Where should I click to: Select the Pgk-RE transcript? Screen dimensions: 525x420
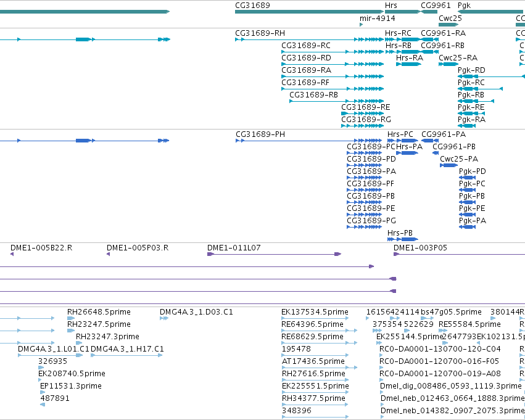click(471, 113)
